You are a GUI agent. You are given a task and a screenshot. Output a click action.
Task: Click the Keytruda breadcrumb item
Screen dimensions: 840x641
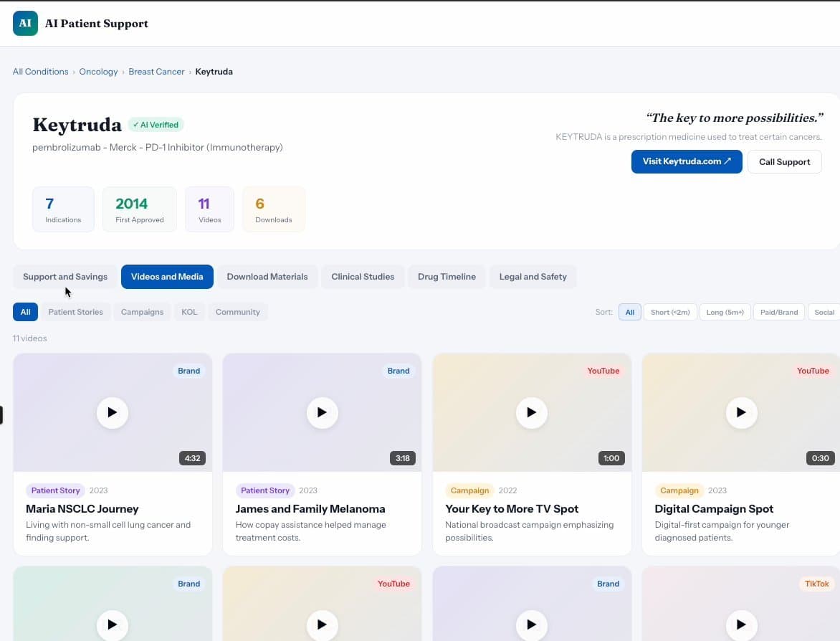tap(214, 71)
